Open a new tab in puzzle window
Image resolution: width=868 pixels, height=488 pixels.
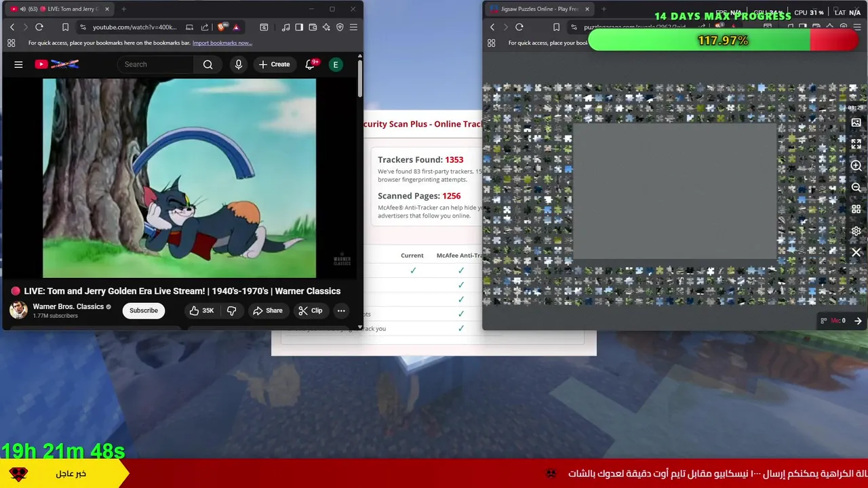[x=604, y=9]
